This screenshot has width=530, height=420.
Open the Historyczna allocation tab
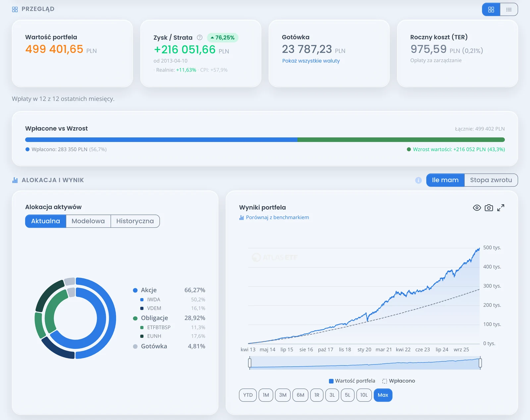(135, 221)
